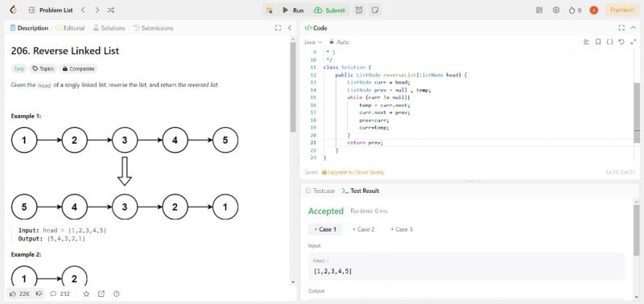Open the user profile avatar
Image resolution: width=644 pixels, height=304 pixels.
point(593,10)
